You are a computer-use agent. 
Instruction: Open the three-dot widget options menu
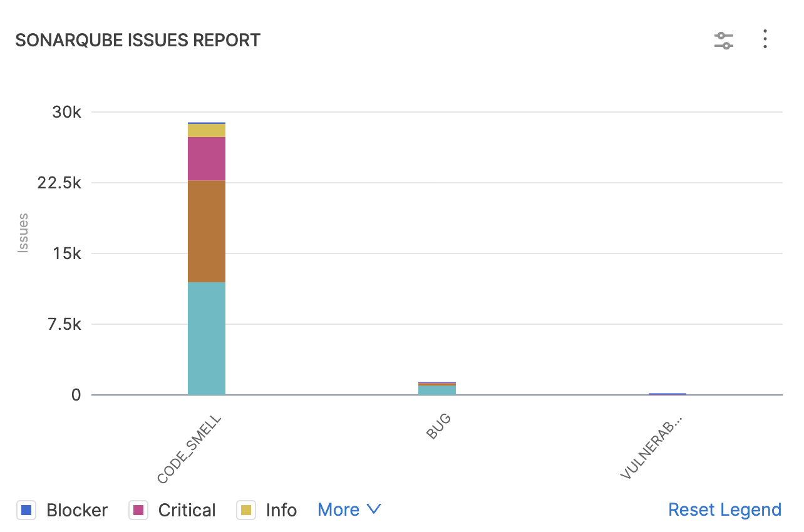pos(765,39)
